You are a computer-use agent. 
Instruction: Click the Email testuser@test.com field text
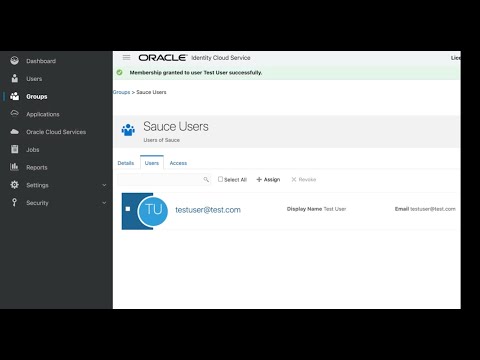pyautogui.click(x=425, y=209)
